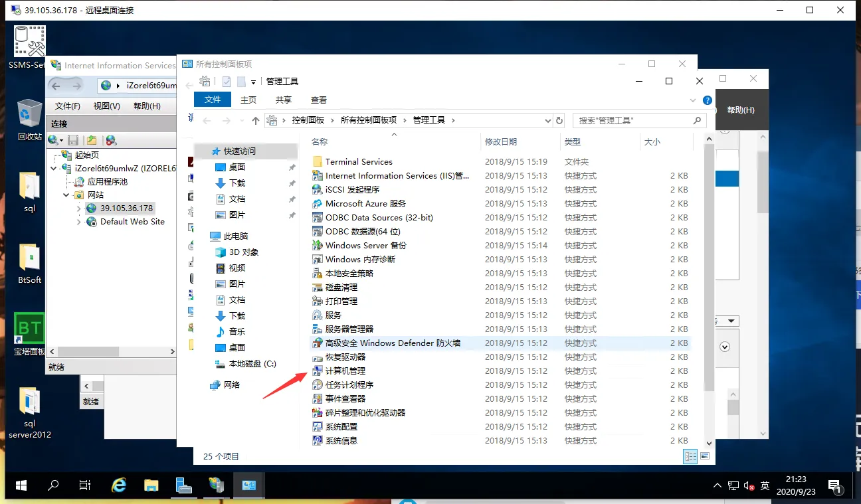Click the IIS save connections disk icon

(x=73, y=140)
